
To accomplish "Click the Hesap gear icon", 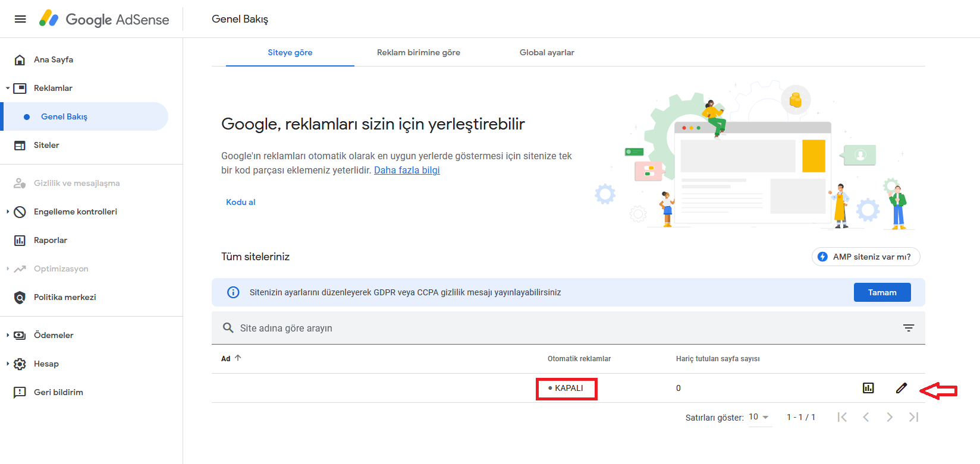I will click(x=20, y=364).
